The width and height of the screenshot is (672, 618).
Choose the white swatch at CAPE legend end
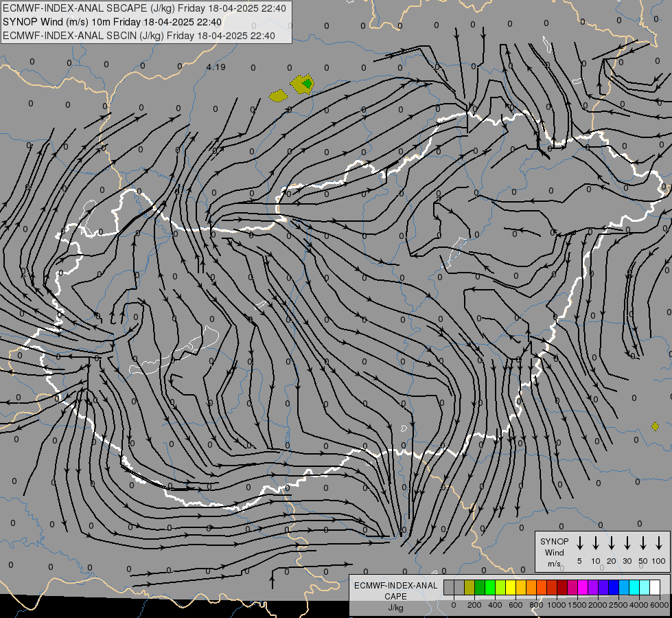(656, 588)
